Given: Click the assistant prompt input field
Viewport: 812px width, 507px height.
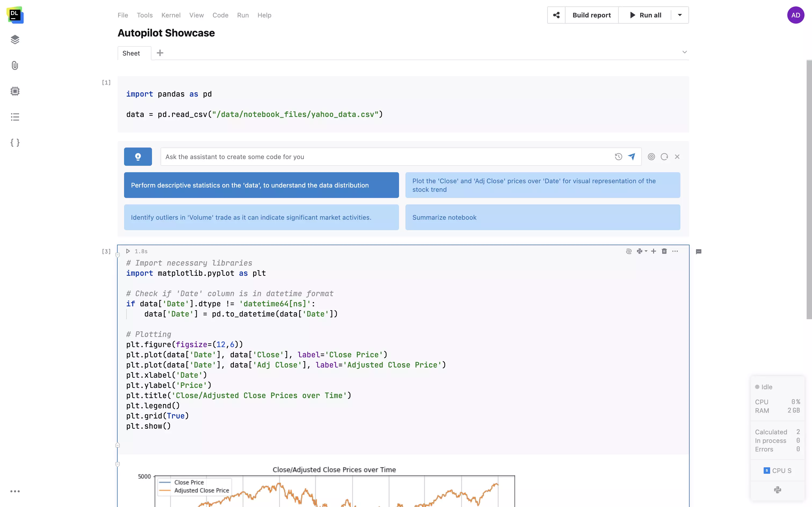Looking at the screenshot, I should click(386, 157).
